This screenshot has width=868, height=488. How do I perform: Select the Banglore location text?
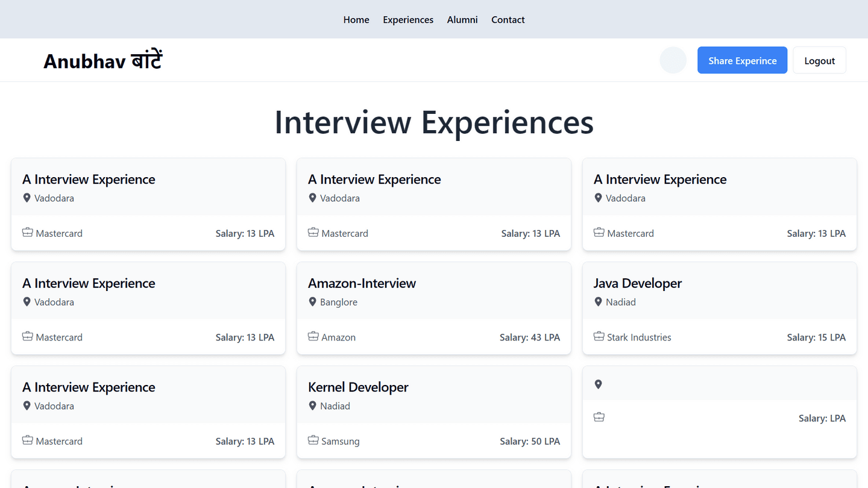pyautogui.click(x=339, y=302)
